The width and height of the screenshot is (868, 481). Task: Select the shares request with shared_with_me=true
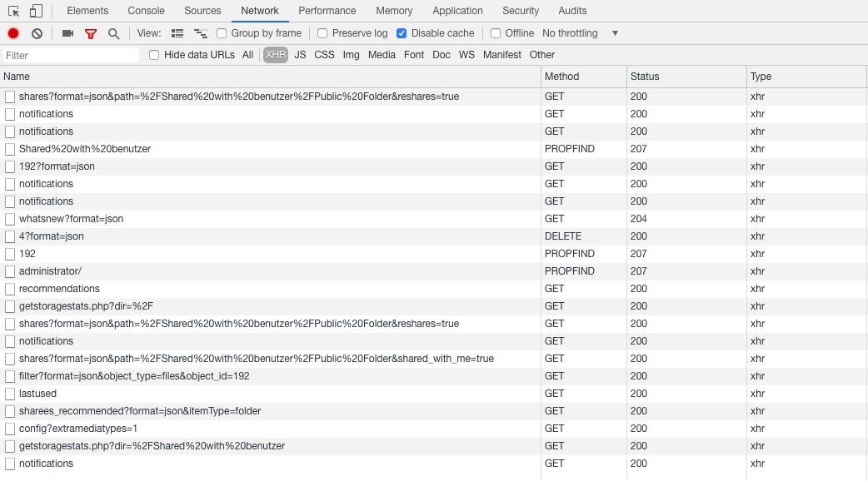(434, 359)
